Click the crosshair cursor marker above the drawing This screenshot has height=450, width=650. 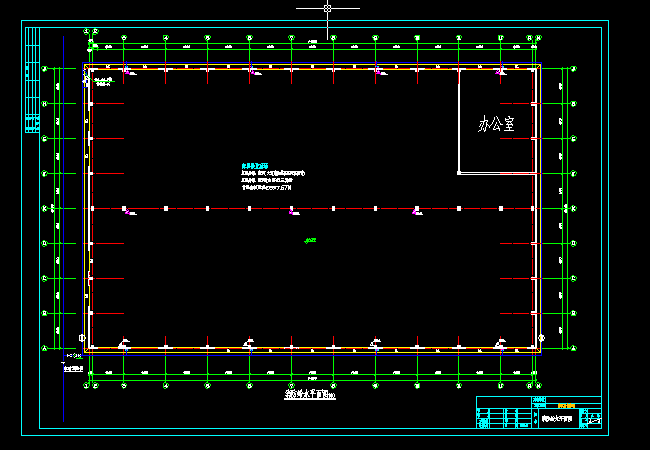[x=327, y=8]
